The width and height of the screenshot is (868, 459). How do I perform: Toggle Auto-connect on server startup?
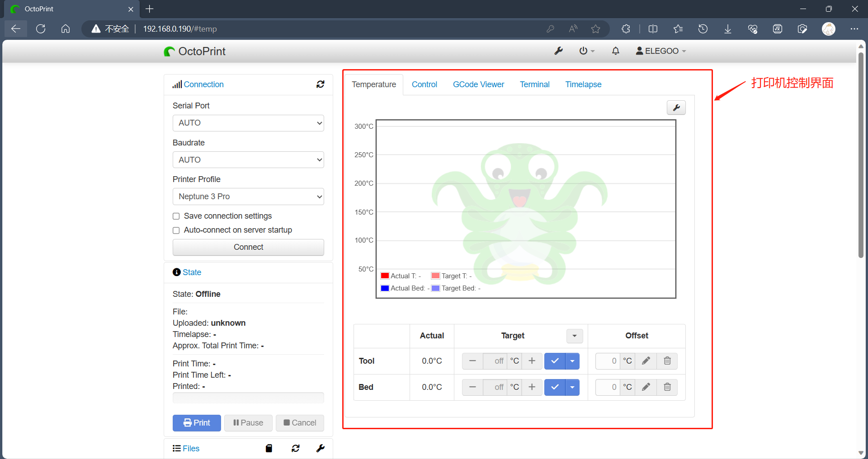176,230
